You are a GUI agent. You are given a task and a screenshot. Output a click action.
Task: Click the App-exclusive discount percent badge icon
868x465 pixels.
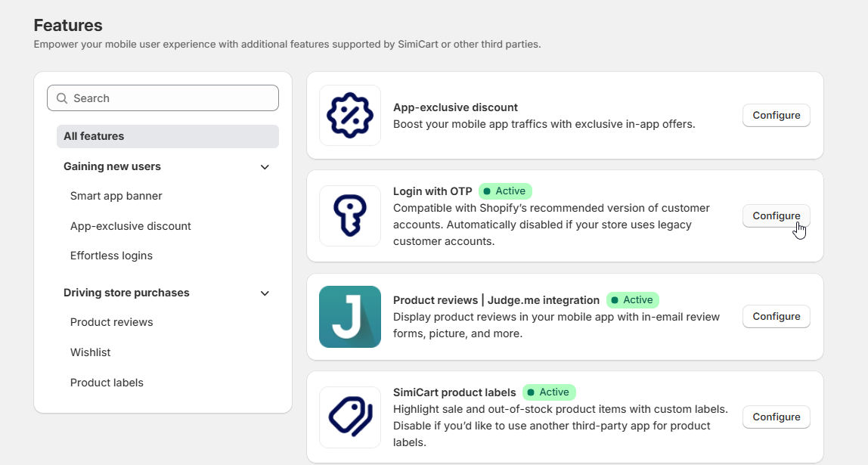click(x=349, y=115)
